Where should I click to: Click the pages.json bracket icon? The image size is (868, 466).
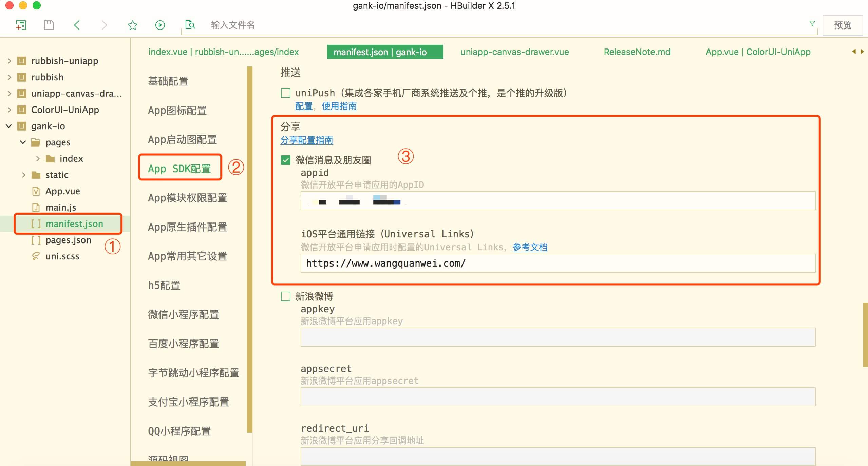(x=36, y=240)
